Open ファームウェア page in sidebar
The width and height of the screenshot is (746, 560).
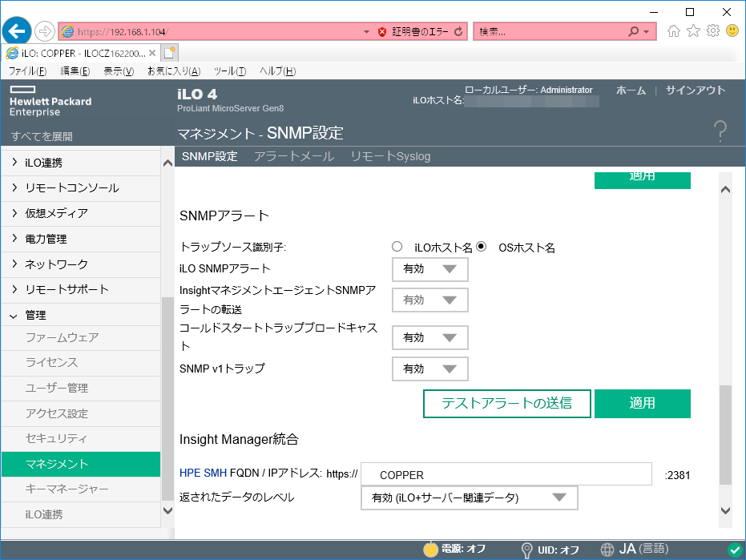point(81,338)
